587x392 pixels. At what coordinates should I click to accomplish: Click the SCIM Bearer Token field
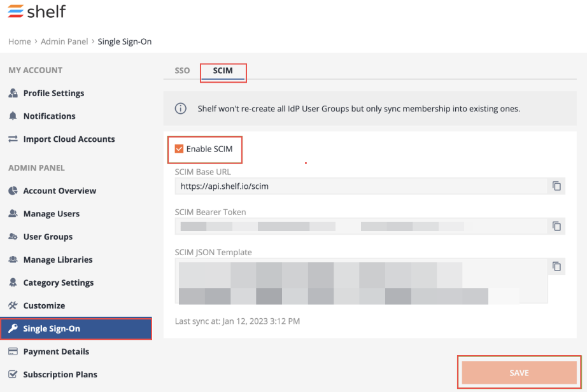tap(361, 226)
